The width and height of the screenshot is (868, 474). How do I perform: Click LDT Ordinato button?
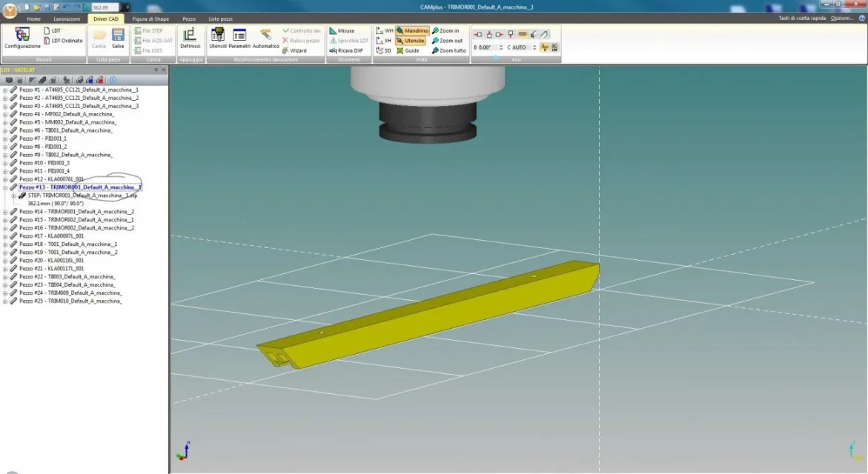click(63, 41)
